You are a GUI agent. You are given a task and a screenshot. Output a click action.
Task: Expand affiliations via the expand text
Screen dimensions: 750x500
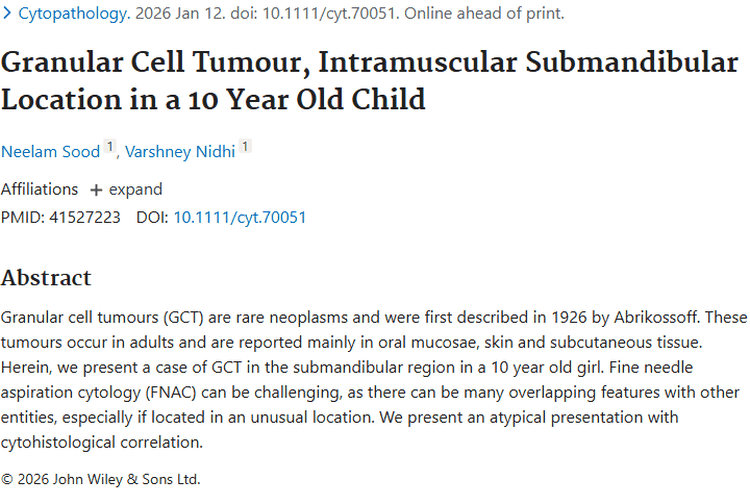135,189
